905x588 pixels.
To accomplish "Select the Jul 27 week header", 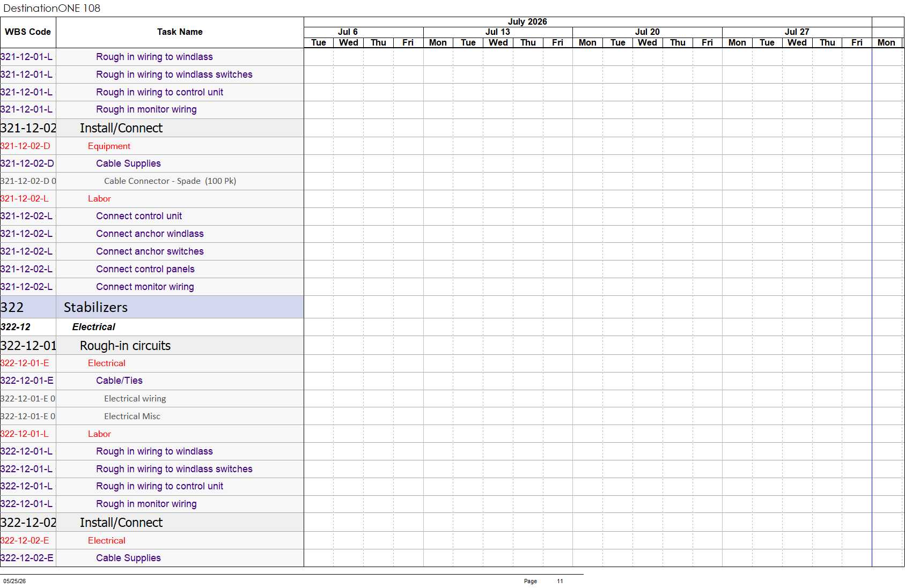I will pyautogui.click(x=797, y=32).
